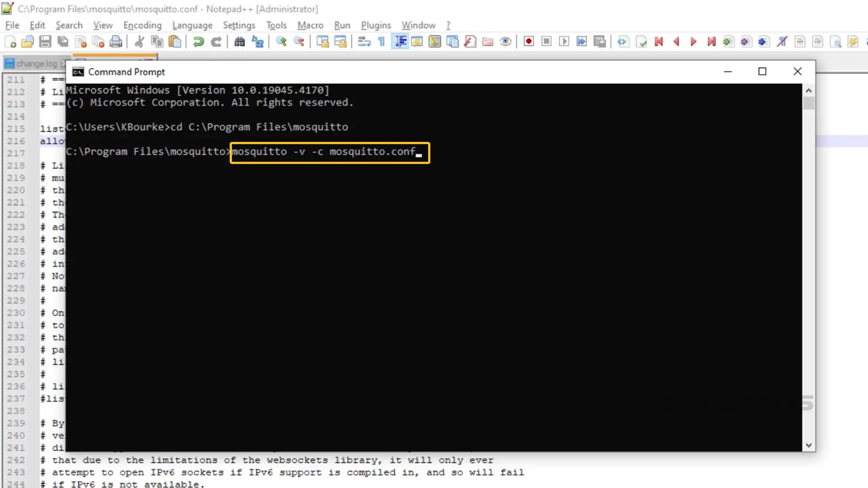Open the Search menu
The width and height of the screenshot is (868, 488).
69,25
